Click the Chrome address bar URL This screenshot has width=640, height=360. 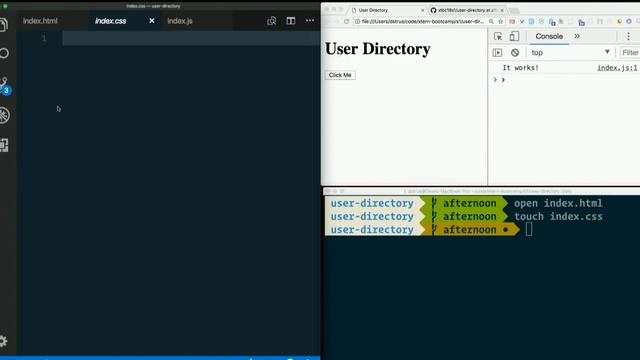(422, 22)
